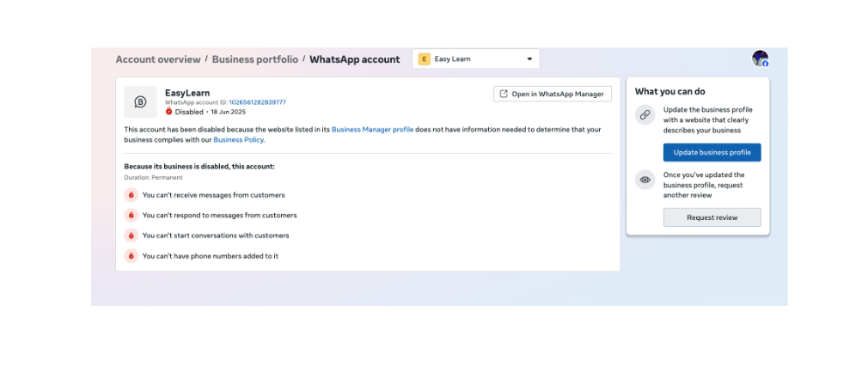
Task: Click the red Disabled status icon
Action: tap(168, 111)
